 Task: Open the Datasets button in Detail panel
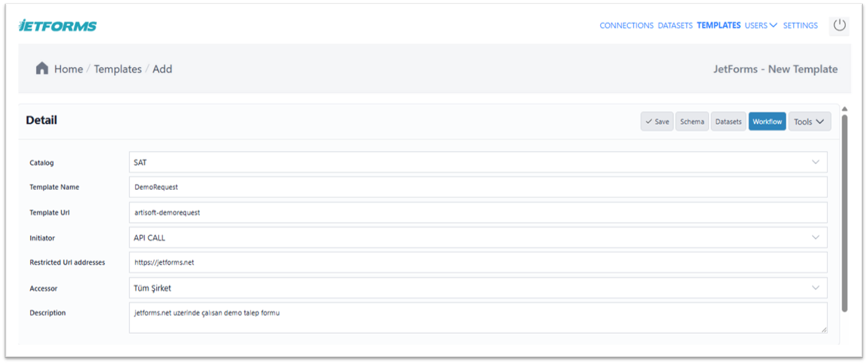point(728,121)
